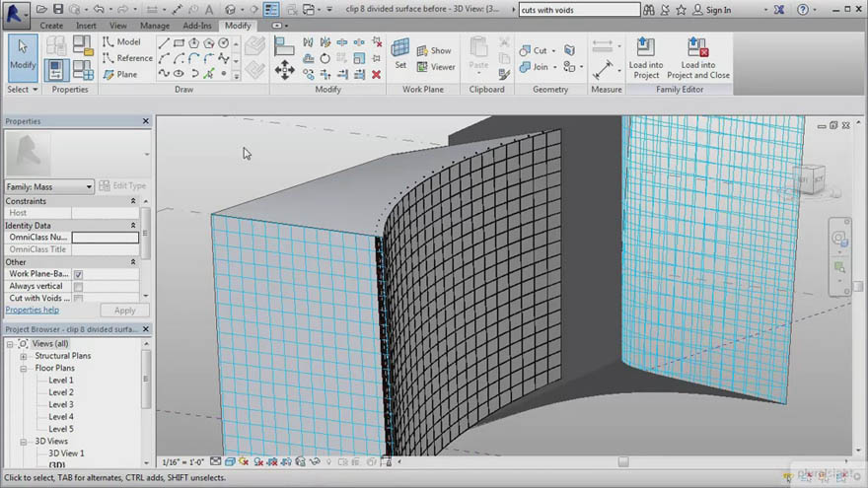The width and height of the screenshot is (868, 488).
Task: Open the Add-Ins ribbon tab
Action: (197, 26)
